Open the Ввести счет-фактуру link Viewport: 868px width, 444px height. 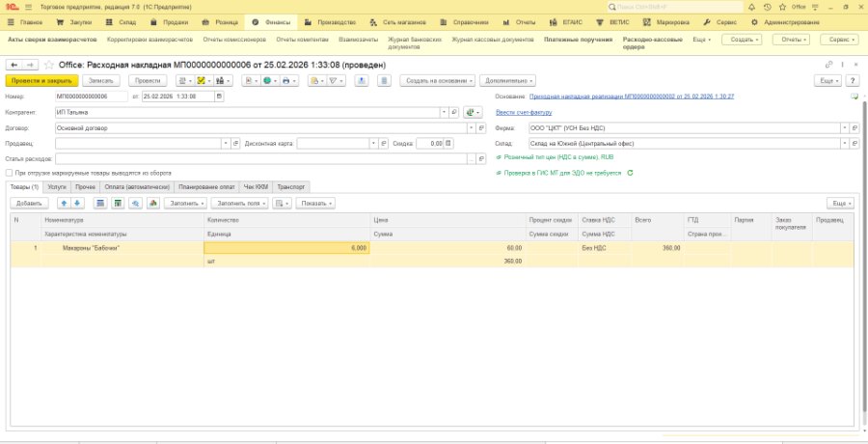coord(524,113)
